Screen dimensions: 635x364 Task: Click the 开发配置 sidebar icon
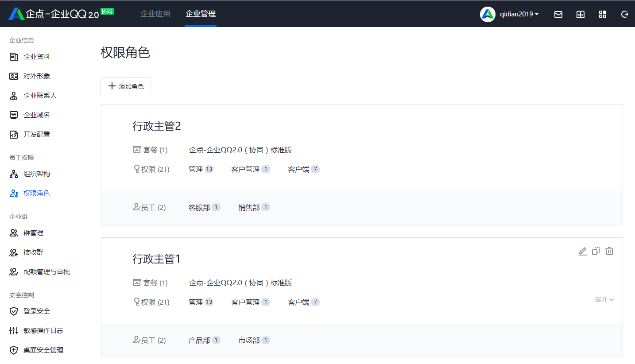coord(14,135)
